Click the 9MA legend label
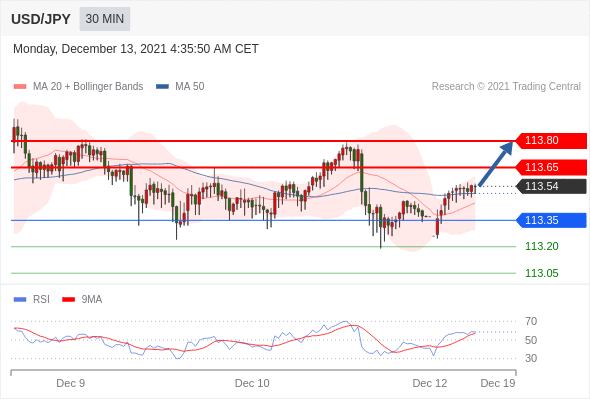This screenshot has width=590, height=400. point(92,300)
